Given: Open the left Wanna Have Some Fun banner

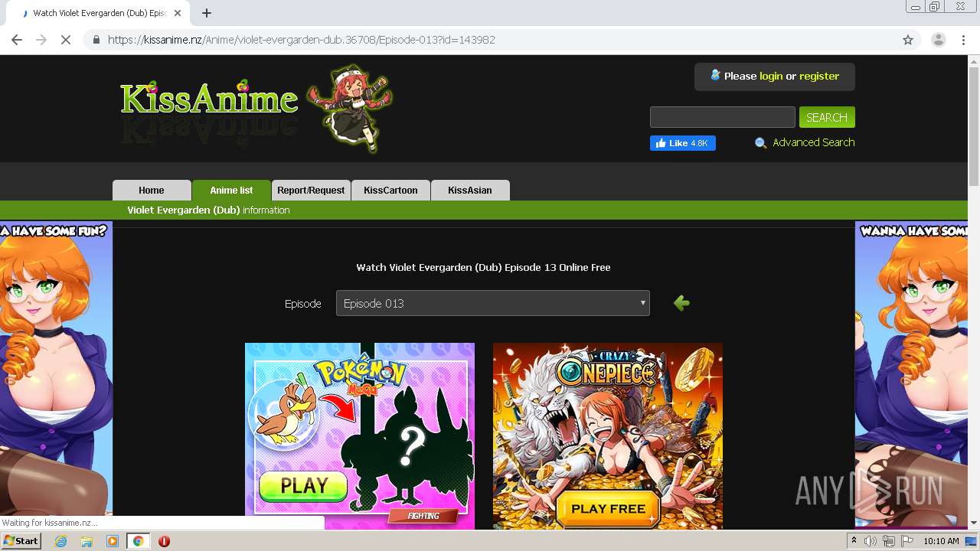Looking at the screenshot, I should (x=56, y=374).
